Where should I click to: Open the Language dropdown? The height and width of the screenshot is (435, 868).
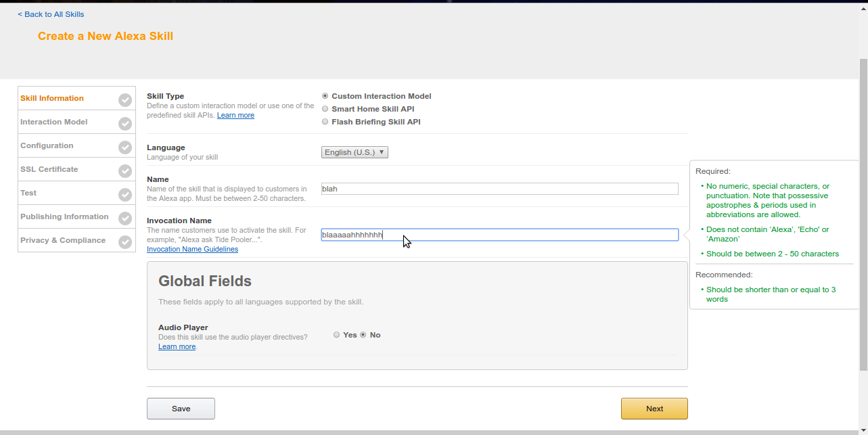point(355,152)
